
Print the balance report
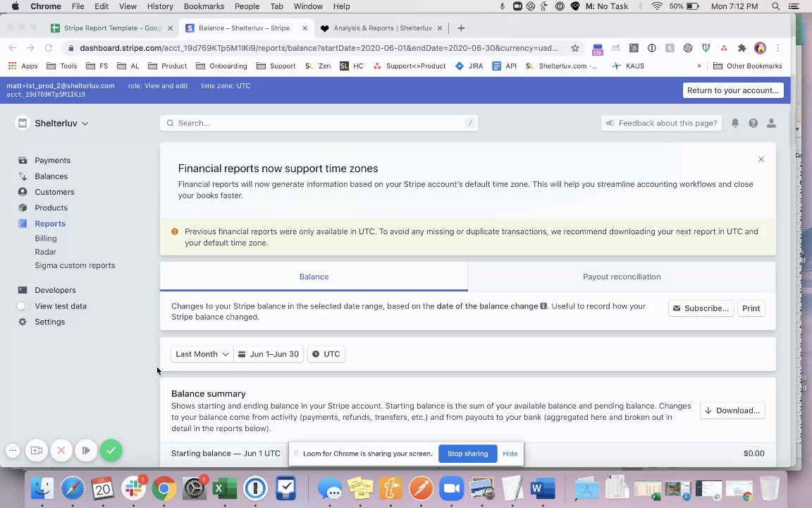751,308
